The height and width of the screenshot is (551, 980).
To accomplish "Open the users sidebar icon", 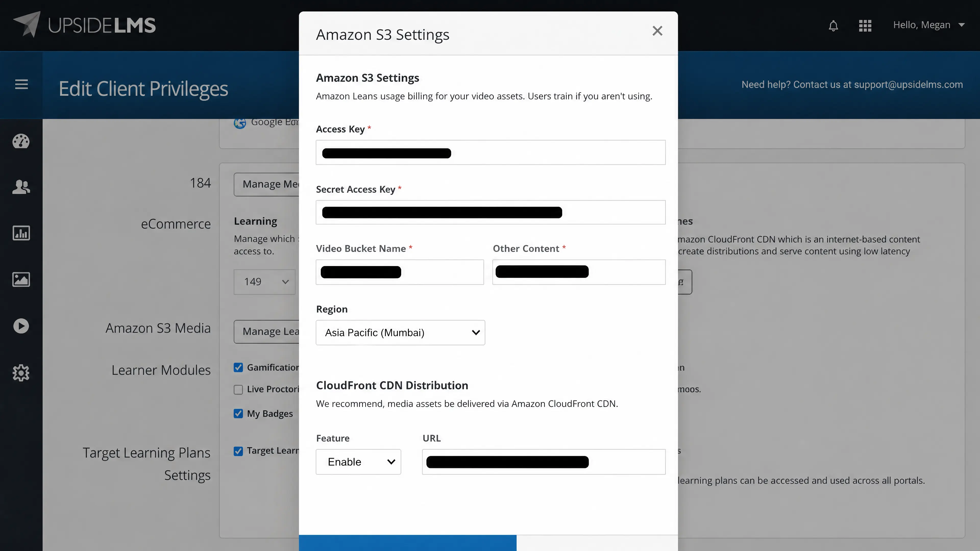I will coord(21,187).
